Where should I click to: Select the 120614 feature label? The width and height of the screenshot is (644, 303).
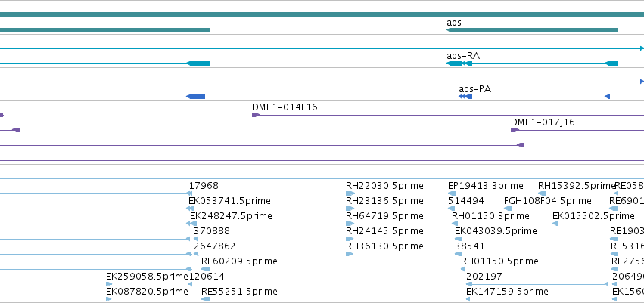click(x=207, y=277)
